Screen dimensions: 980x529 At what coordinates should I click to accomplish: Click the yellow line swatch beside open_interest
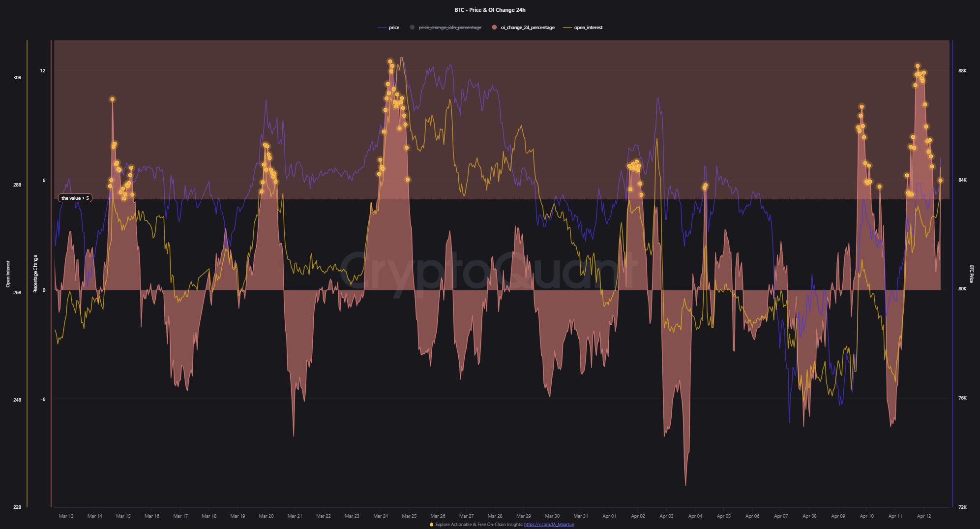(x=566, y=28)
